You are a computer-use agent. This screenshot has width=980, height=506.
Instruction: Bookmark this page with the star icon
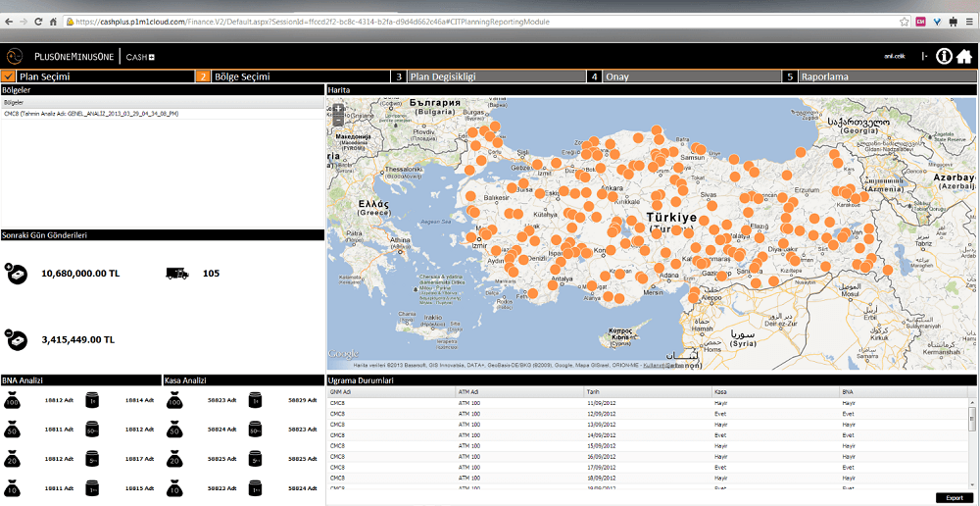coord(904,22)
